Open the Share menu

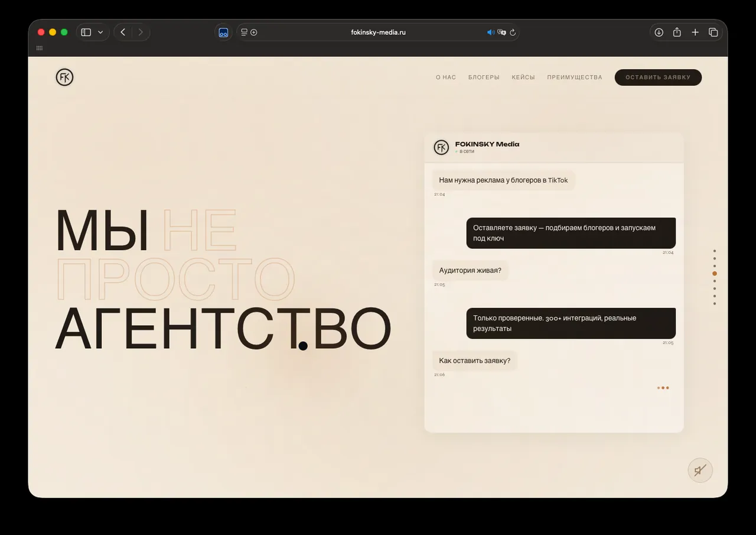pyautogui.click(x=677, y=33)
